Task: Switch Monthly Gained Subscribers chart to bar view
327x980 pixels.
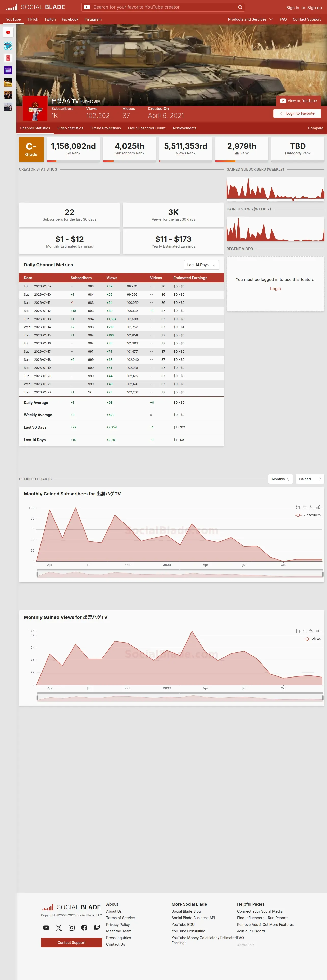Action: tap(318, 508)
